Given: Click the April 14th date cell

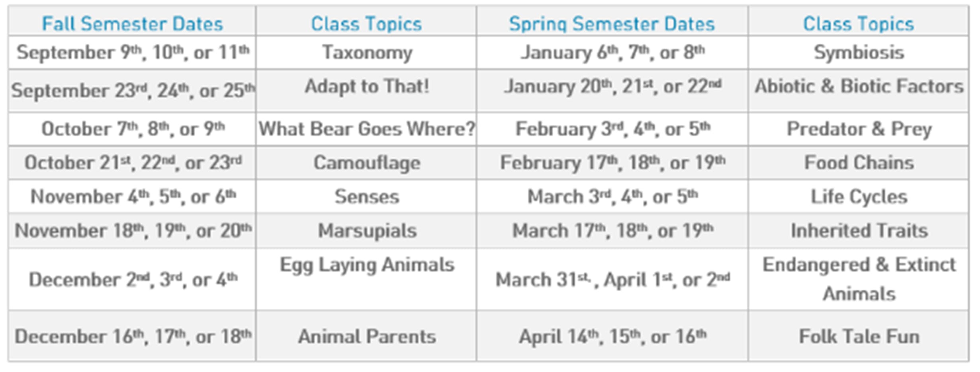Looking at the screenshot, I should coord(612,337).
